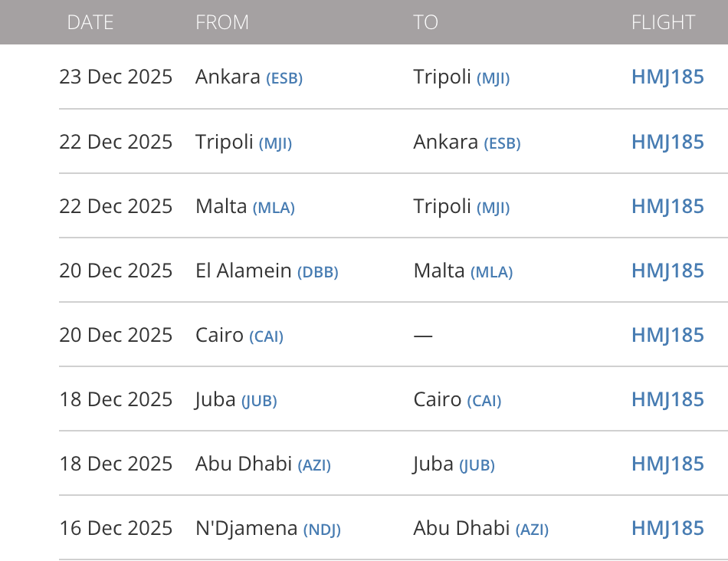Click ESB code beside Ankara on 23 Dec
728x561 pixels.
[284, 79]
